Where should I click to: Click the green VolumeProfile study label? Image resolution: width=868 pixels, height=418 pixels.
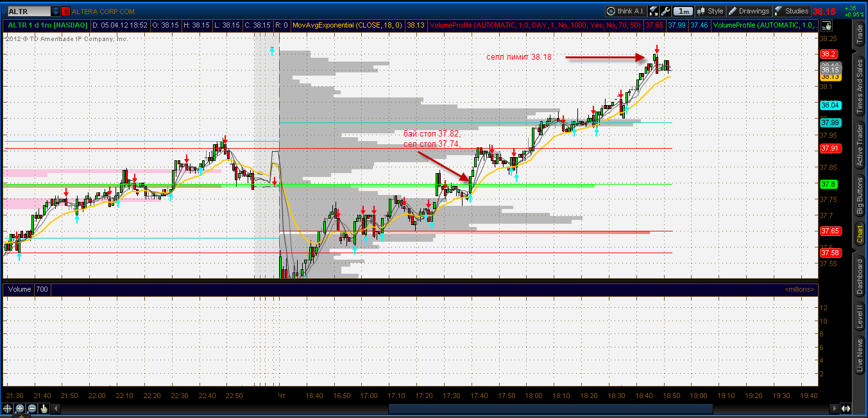765,25
